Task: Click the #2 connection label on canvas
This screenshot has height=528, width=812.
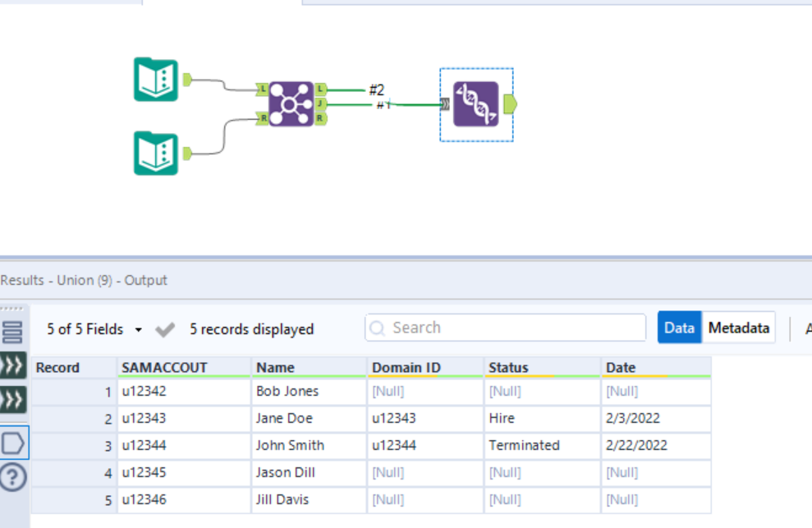Action: pyautogui.click(x=376, y=91)
